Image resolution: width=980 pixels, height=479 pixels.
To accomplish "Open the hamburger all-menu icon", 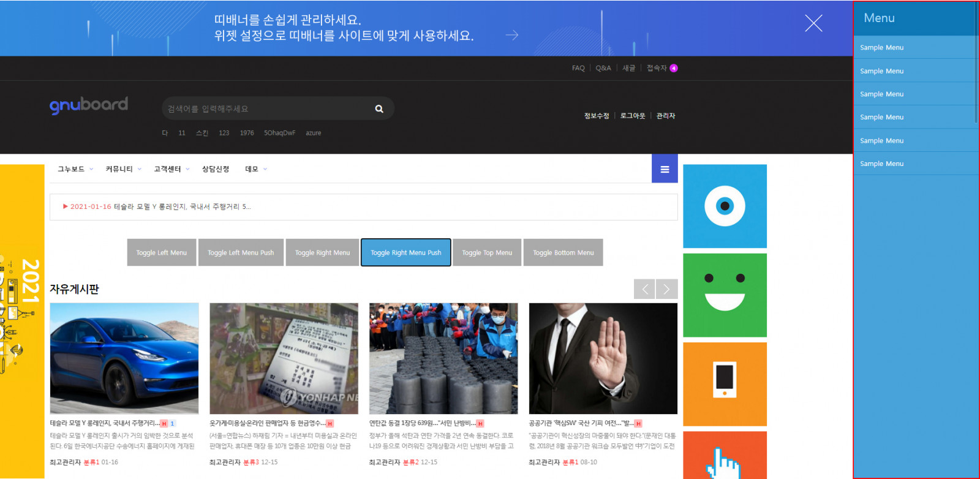I will [x=665, y=169].
